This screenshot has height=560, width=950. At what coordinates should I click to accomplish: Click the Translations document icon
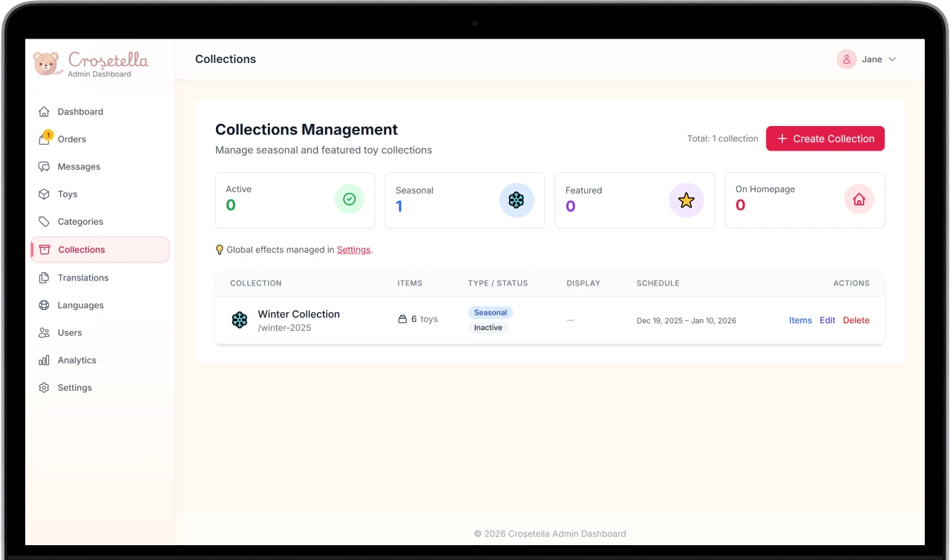click(44, 277)
